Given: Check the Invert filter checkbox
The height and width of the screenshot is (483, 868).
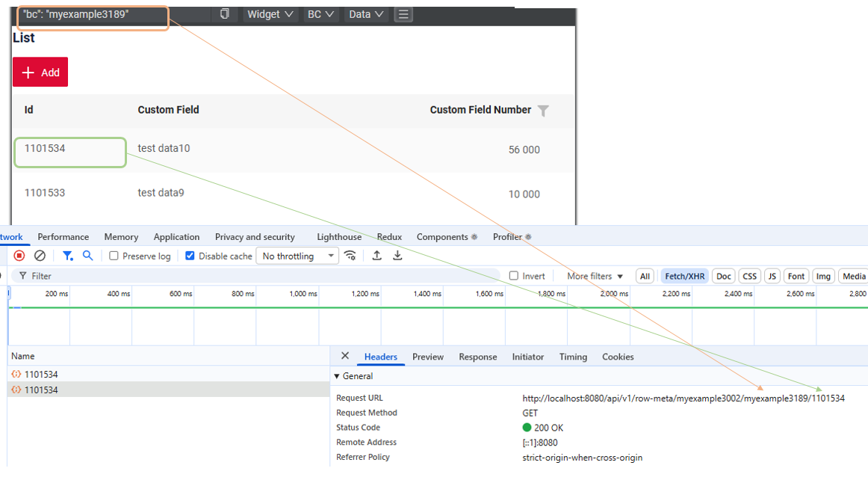Looking at the screenshot, I should [514, 276].
